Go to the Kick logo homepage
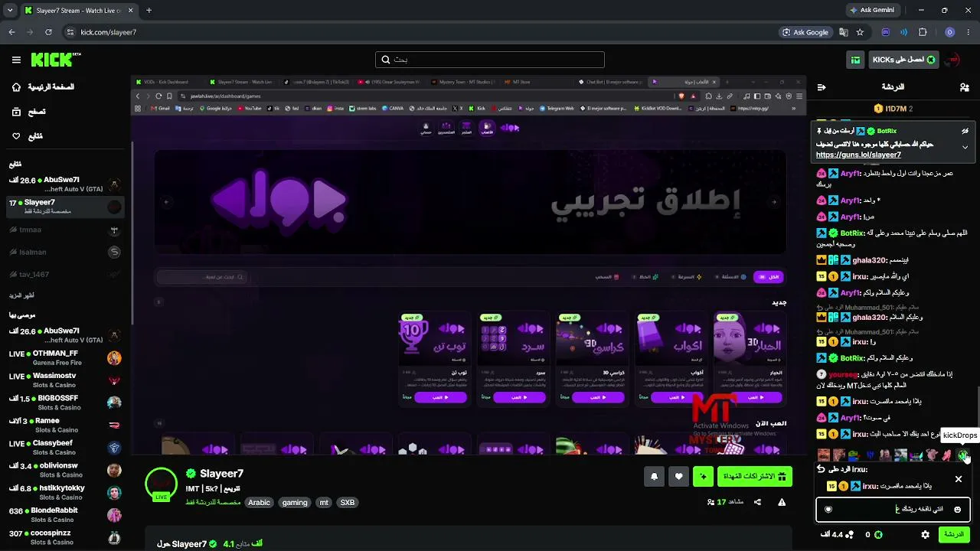This screenshot has height=551, width=980. coord(56,60)
